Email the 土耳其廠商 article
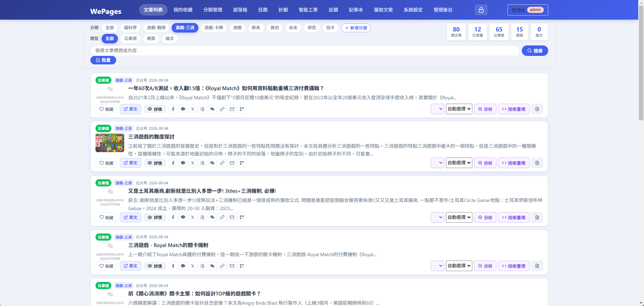 232,217
